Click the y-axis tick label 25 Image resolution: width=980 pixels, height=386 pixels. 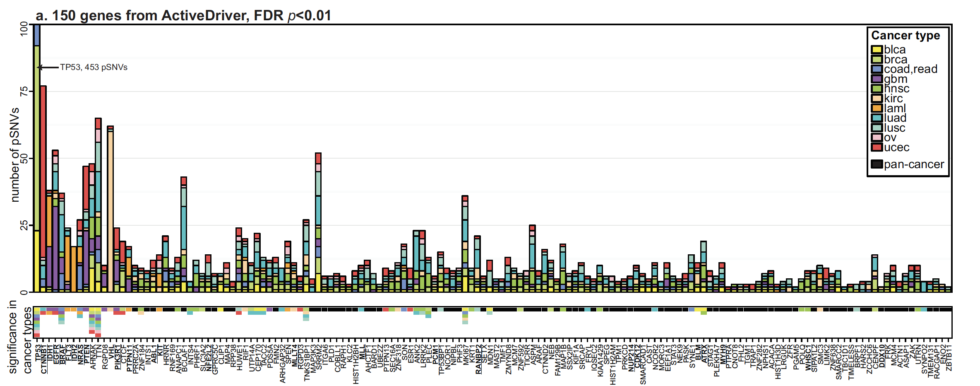(x=24, y=226)
